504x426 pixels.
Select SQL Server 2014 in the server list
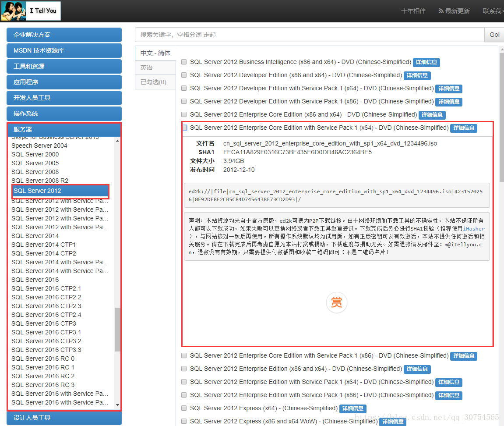coord(35,235)
